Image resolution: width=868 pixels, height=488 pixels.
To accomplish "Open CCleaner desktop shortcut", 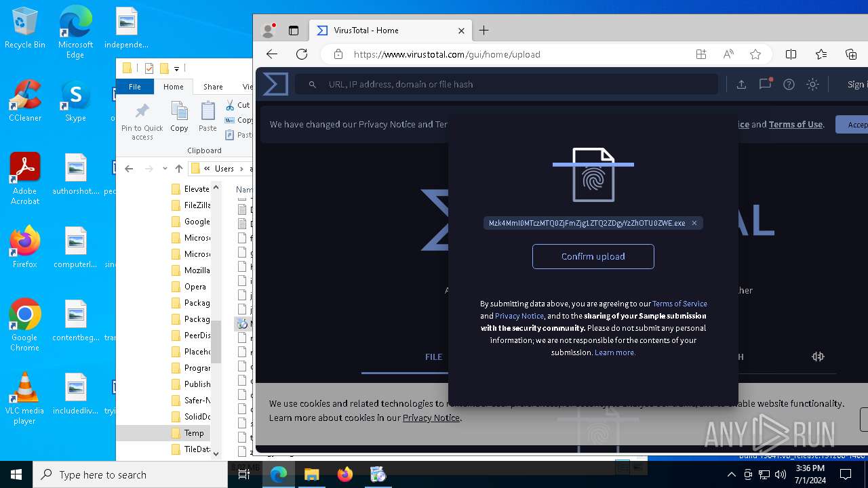I will pos(25,101).
